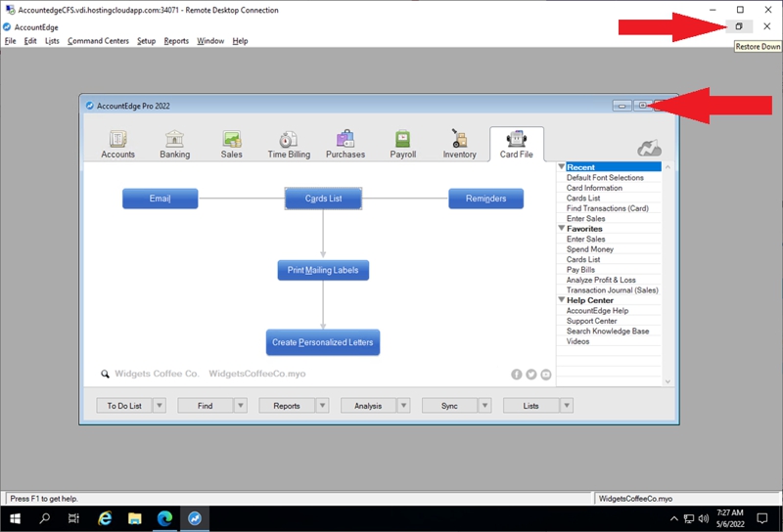Image resolution: width=783 pixels, height=532 pixels.
Task: Open the notification center icon
Action: [762, 518]
